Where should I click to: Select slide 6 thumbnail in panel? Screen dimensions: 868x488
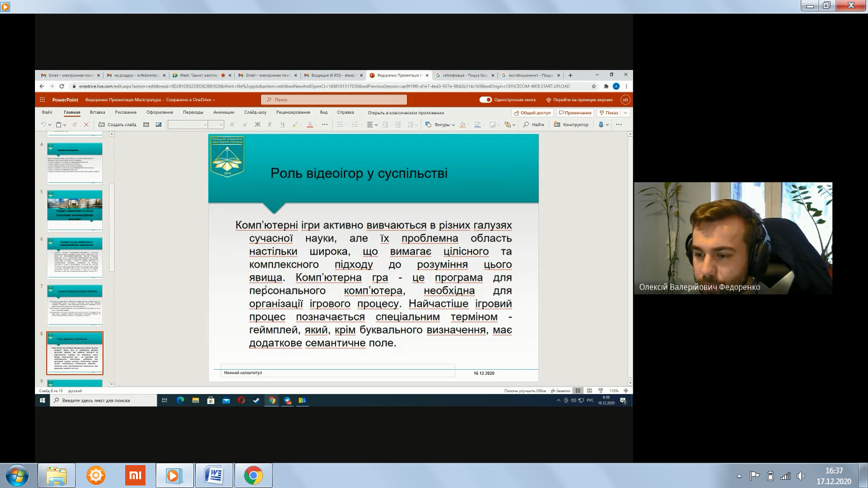(74, 259)
